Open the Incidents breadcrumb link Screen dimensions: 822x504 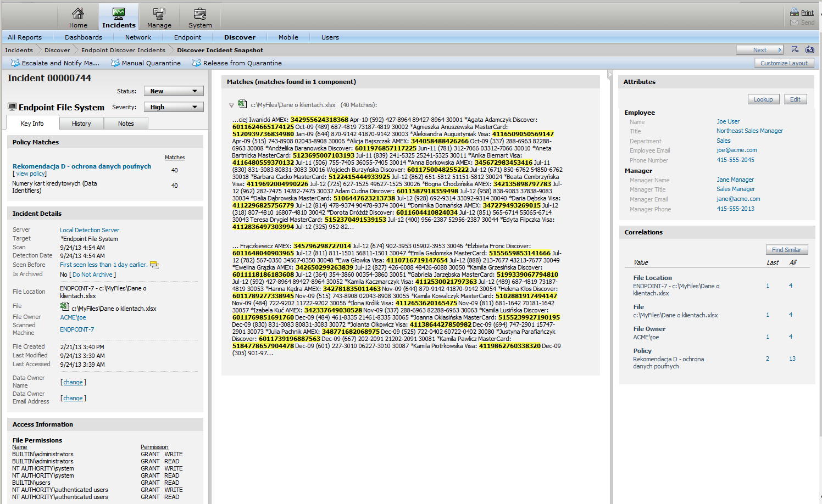pos(19,50)
